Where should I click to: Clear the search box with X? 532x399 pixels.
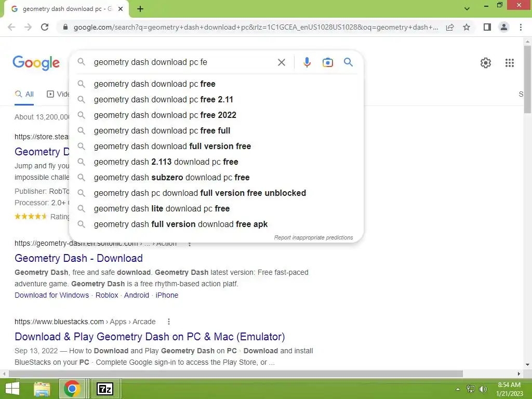click(281, 62)
